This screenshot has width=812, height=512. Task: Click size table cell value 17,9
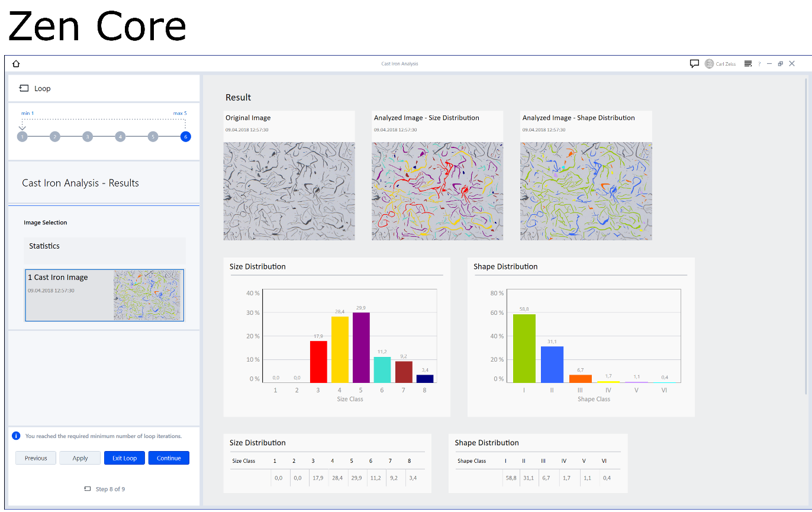click(x=318, y=478)
